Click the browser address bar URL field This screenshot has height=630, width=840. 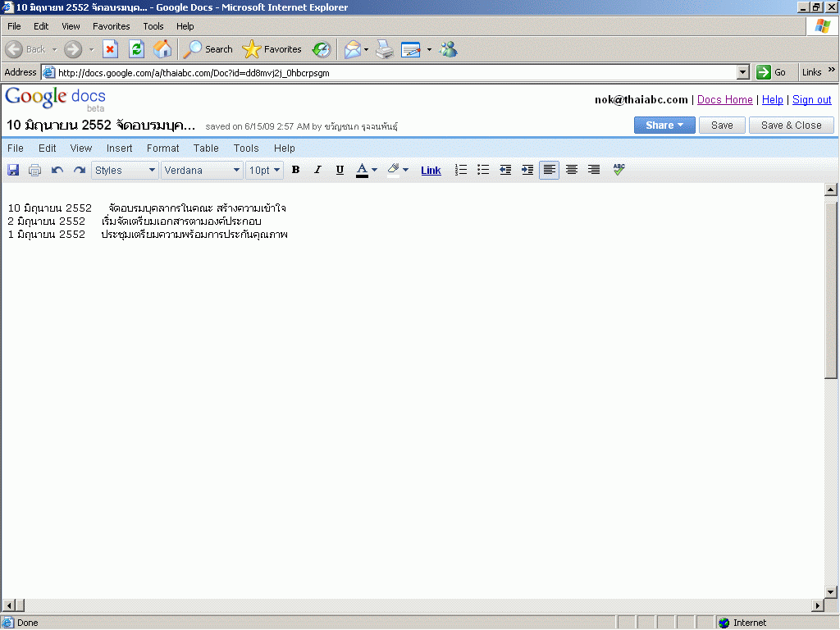point(394,72)
